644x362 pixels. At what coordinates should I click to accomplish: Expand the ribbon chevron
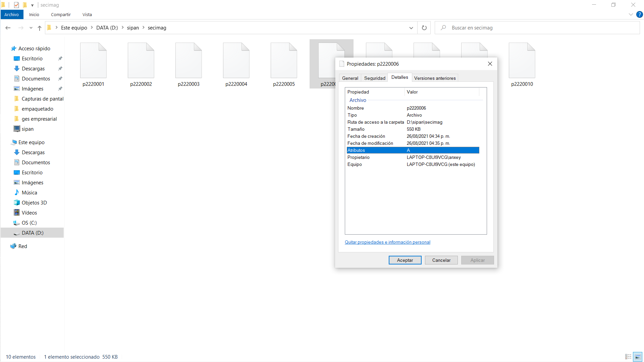(631, 14)
